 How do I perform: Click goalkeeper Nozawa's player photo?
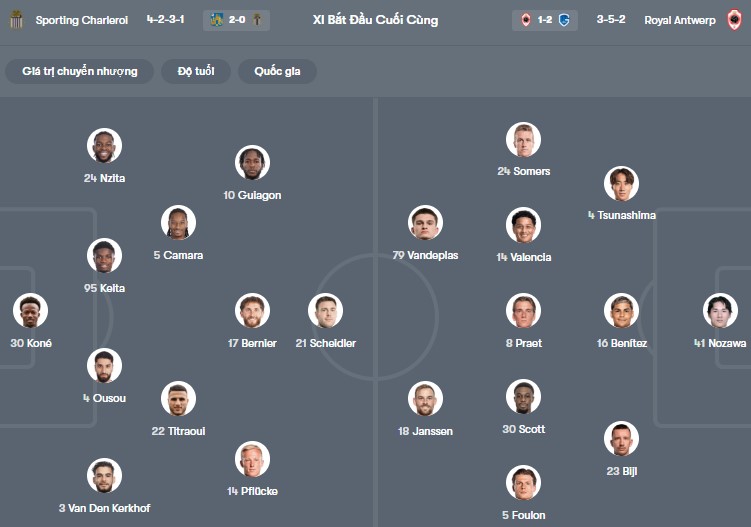point(720,311)
